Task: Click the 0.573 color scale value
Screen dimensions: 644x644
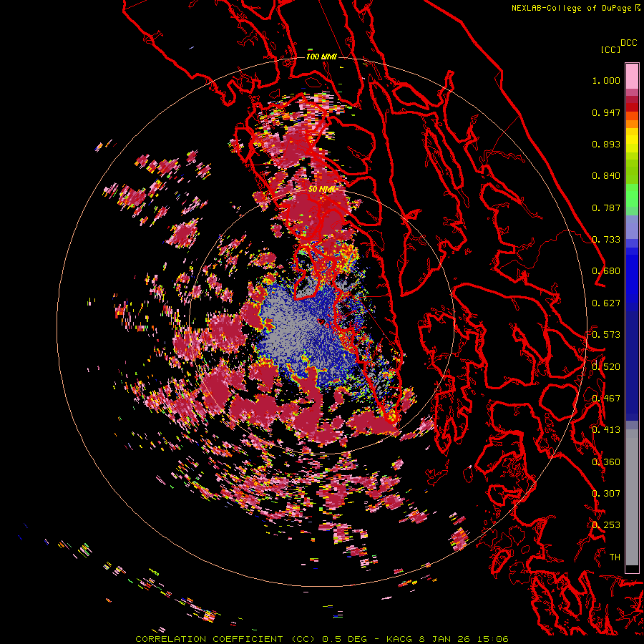Action: tap(606, 335)
